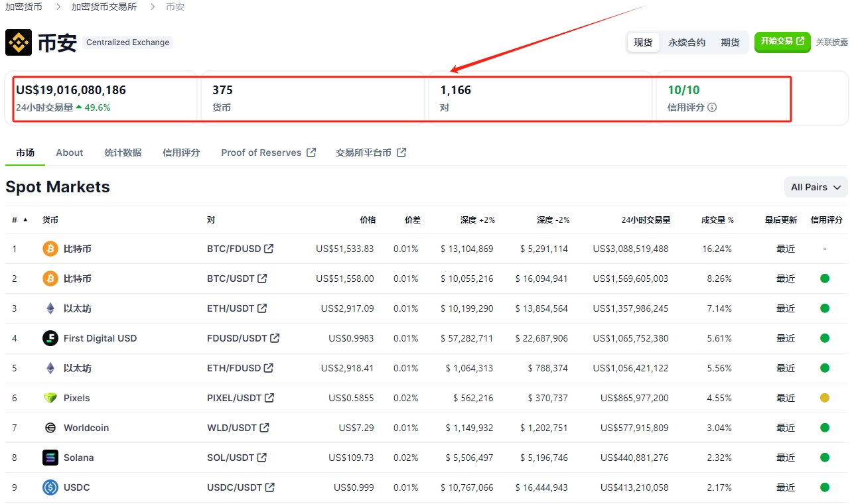
Task: Open external link icon beside ETH/FDUSD
Action: click(269, 368)
